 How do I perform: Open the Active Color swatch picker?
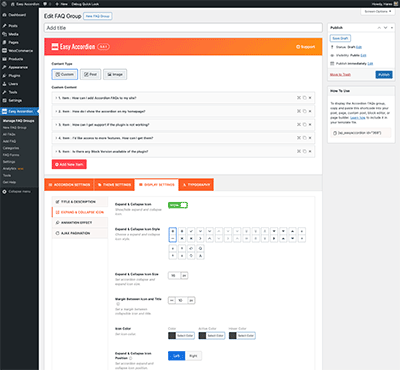click(212, 336)
